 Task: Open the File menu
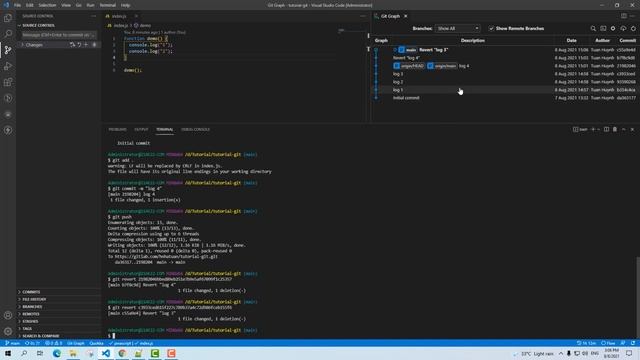pos(17,5)
